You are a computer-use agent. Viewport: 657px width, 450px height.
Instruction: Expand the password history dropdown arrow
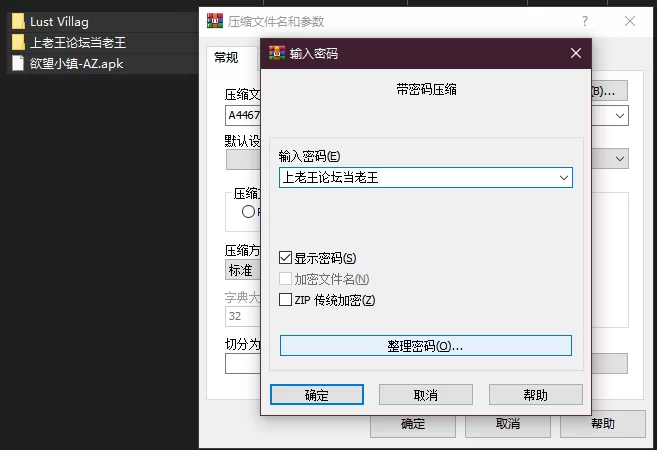(564, 178)
